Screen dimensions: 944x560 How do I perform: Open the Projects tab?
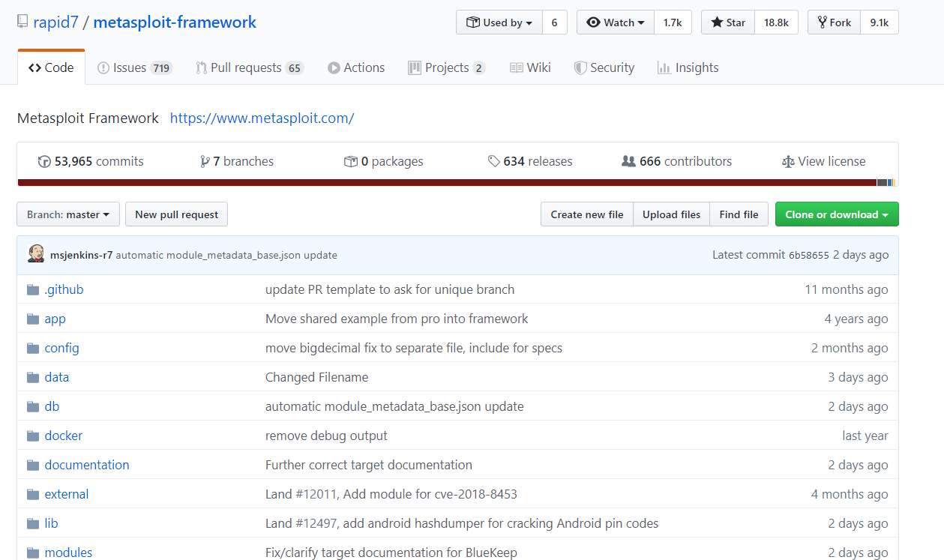[446, 67]
